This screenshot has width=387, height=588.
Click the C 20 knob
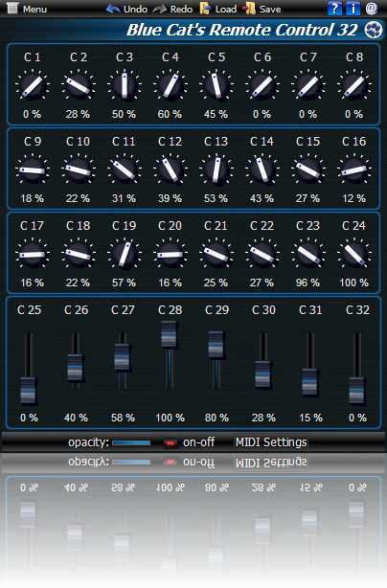click(171, 255)
